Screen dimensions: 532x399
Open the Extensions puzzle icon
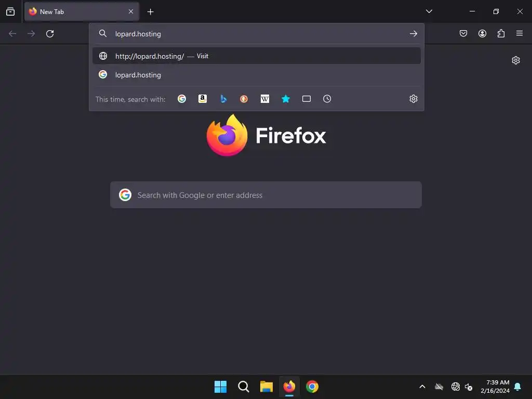(x=501, y=33)
